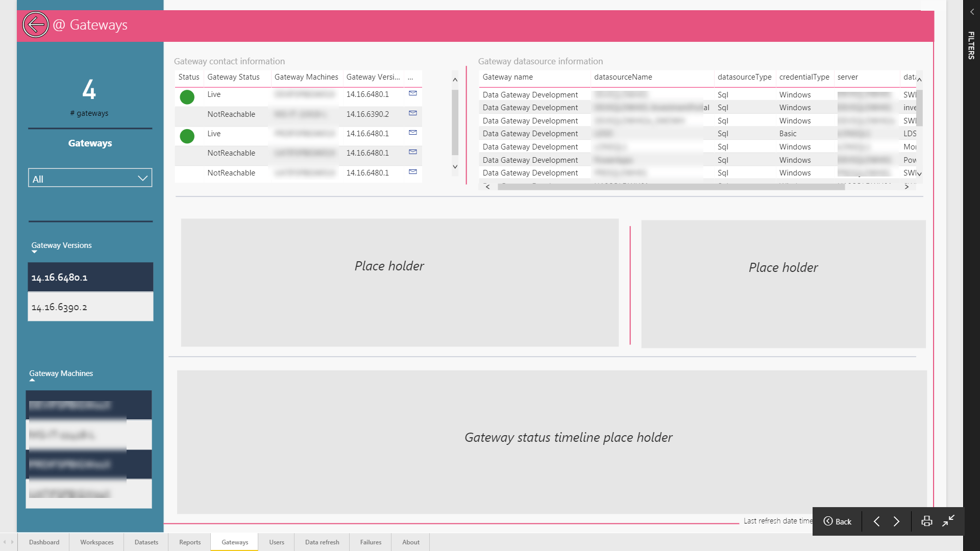Screen dimensions: 980x551
Task: Click mail icon for 14.16.6390.2 gateway row
Action: tap(413, 113)
